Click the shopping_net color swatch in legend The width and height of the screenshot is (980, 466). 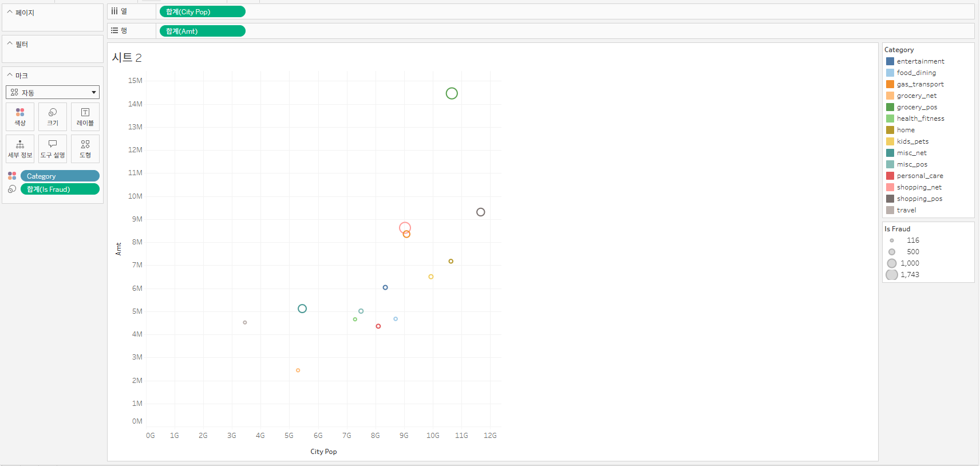(x=890, y=187)
